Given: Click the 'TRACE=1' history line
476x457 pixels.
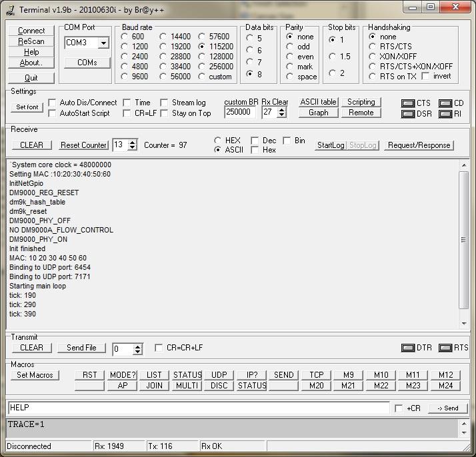Looking at the screenshot, I should coord(26,424).
